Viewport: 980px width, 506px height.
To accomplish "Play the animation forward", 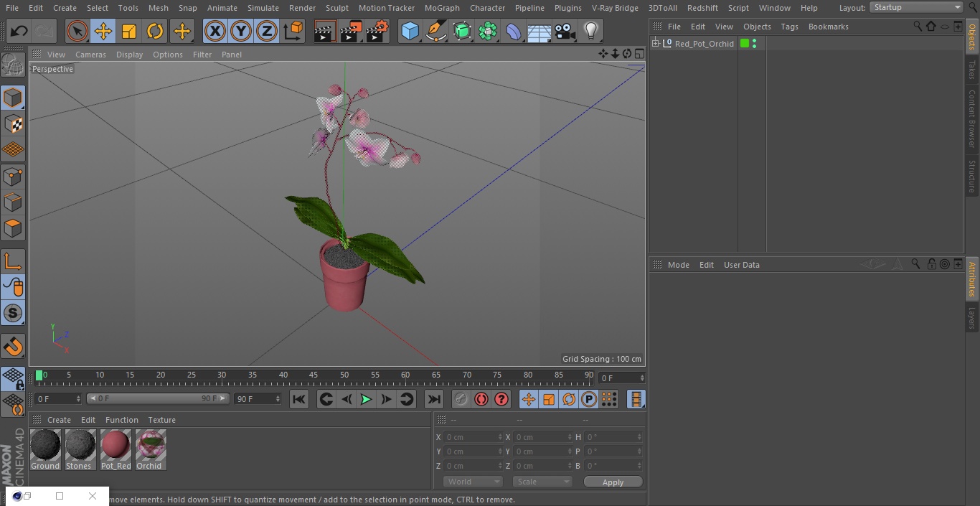I will pyautogui.click(x=366, y=399).
